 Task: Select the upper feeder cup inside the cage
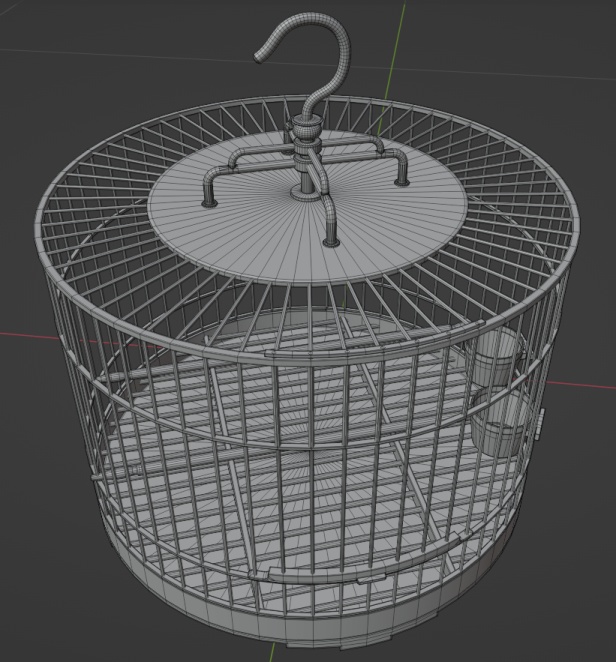pos(494,357)
